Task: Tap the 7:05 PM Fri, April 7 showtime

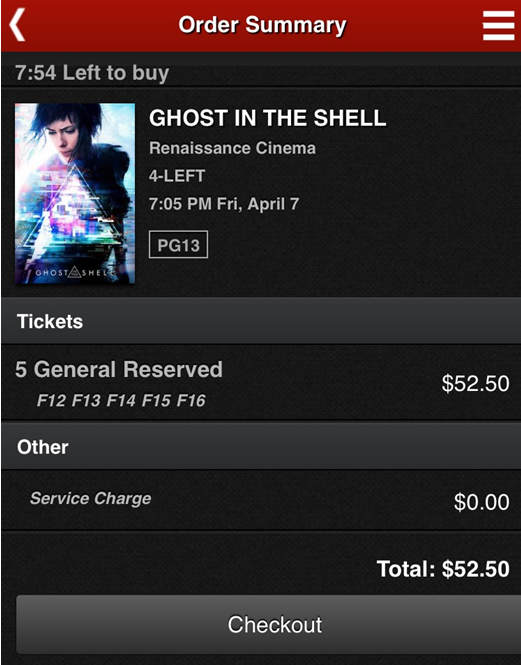Action: coord(224,204)
